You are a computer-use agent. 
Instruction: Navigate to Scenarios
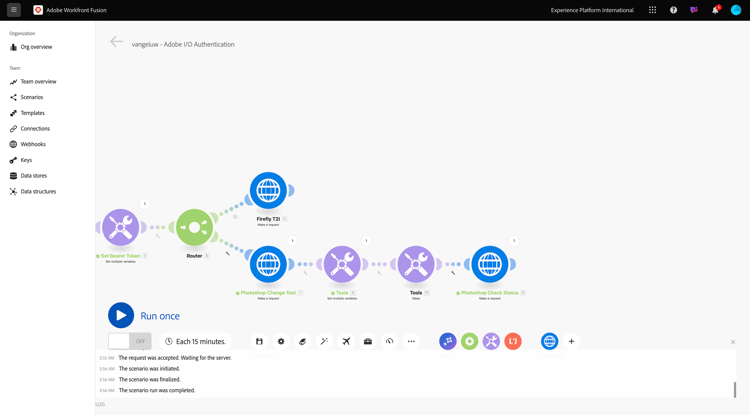(x=32, y=97)
